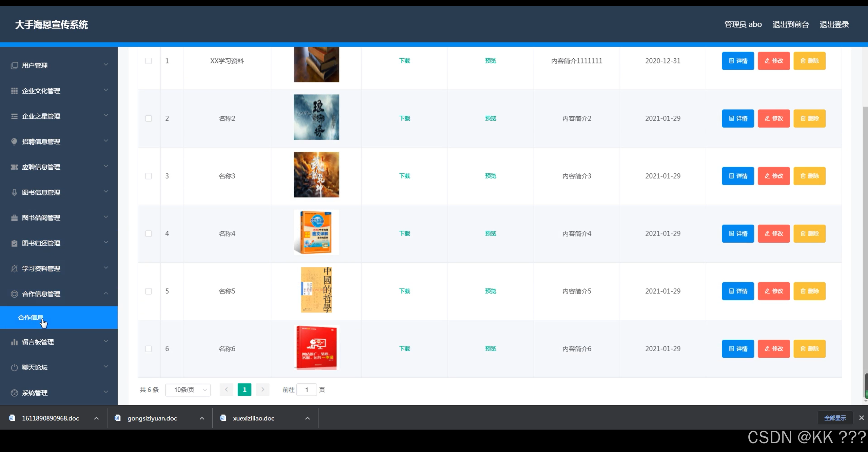Image resolution: width=868 pixels, height=452 pixels.
Task: Click the page jump input field
Action: (307, 390)
